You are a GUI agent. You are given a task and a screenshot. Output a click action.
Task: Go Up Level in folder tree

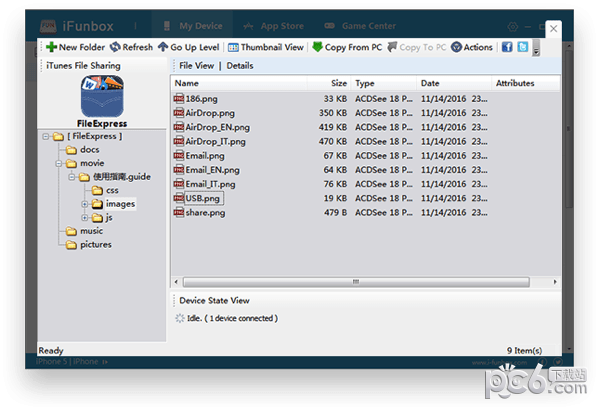pos(189,47)
